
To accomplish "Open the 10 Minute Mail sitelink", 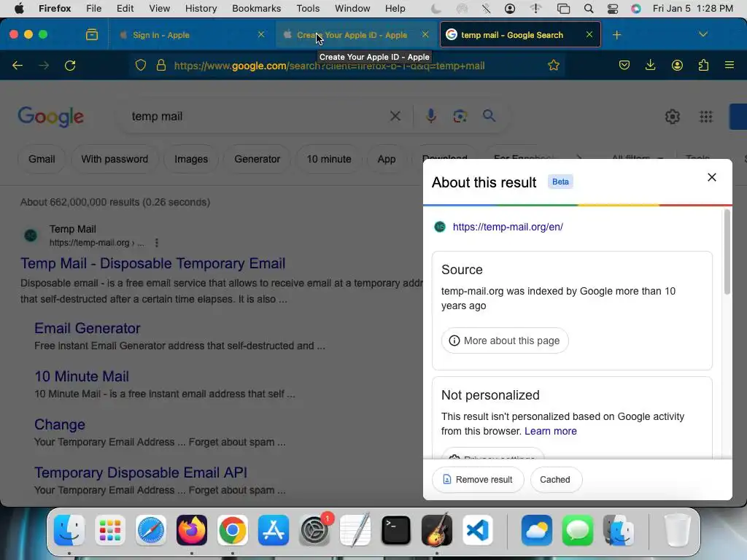I will tap(82, 376).
